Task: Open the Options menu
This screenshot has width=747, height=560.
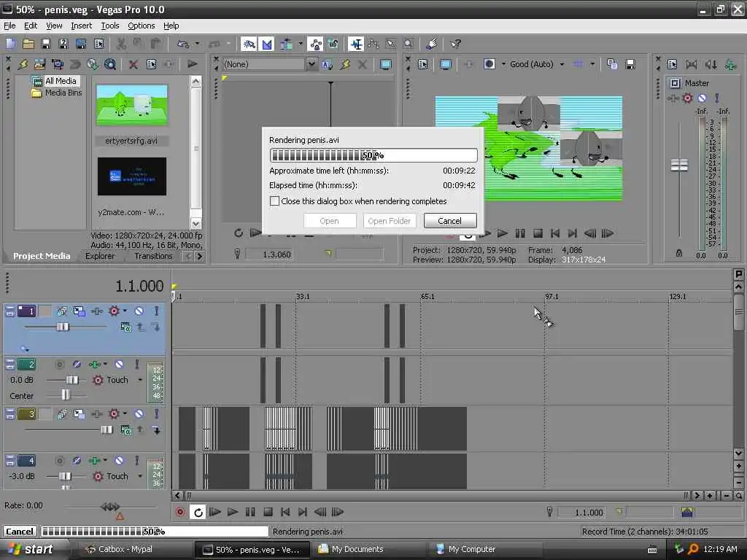Action: coord(141,26)
